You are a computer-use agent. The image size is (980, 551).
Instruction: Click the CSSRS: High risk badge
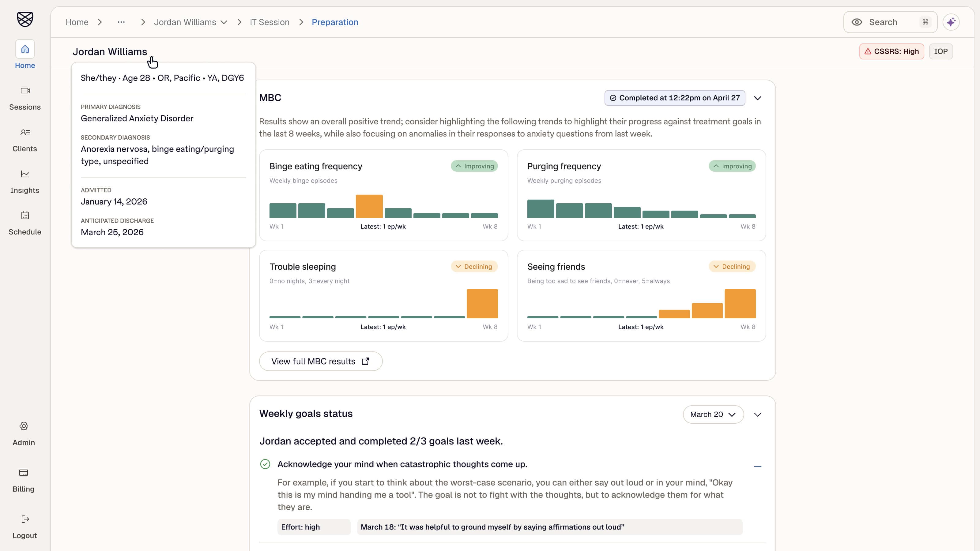[x=891, y=51]
